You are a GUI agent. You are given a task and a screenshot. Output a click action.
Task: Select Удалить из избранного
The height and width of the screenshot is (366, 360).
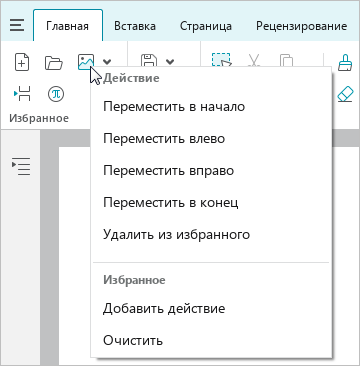[x=211, y=235]
